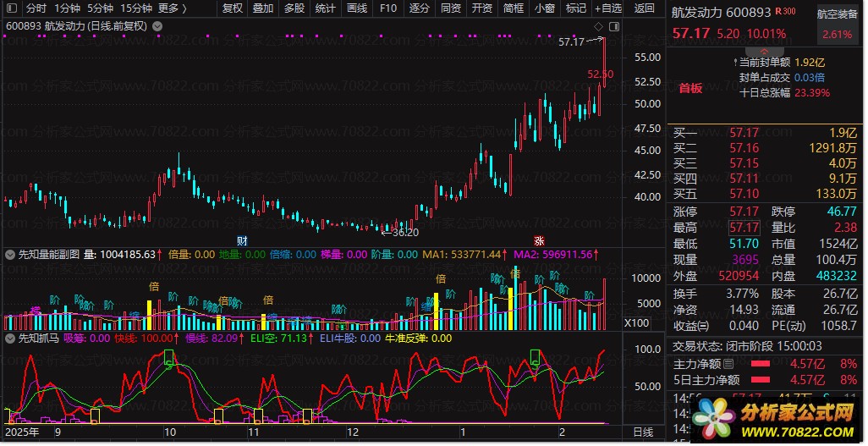
Task: Click the 画线 drawing tool button
Action: 357,8
